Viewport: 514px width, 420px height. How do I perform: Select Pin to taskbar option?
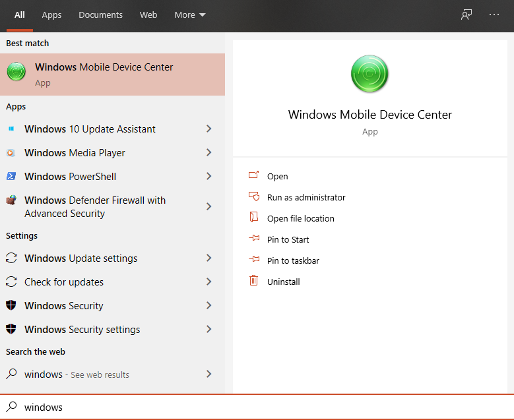(293, 260)
